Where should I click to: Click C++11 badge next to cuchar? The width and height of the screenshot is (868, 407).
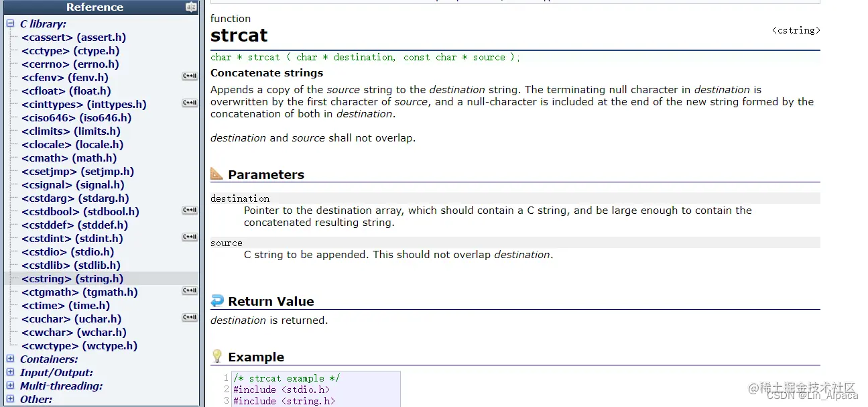190,318
